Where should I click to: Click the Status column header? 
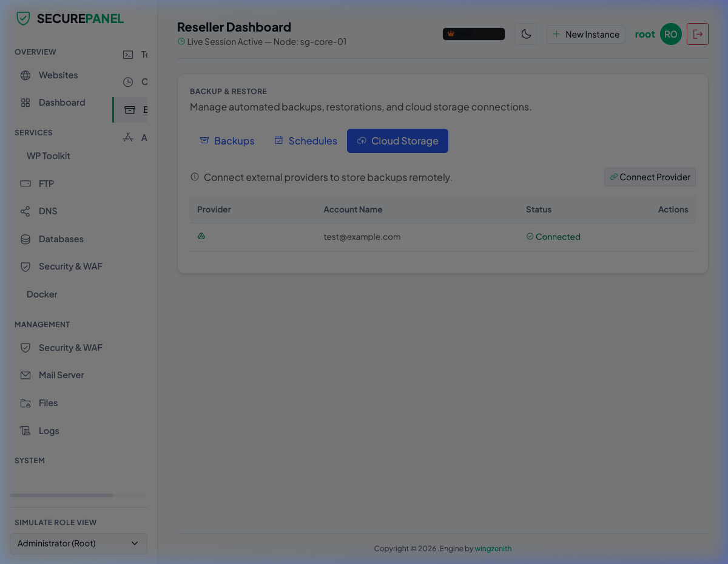(x=539, y=209)
